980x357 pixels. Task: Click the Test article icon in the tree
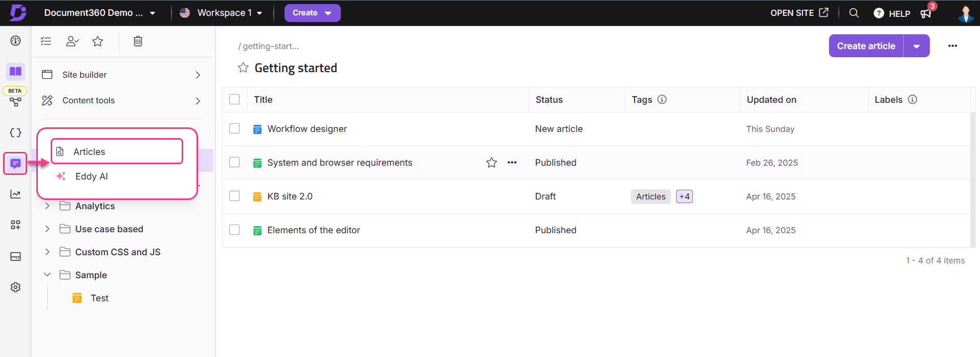[x=77, y=298]
